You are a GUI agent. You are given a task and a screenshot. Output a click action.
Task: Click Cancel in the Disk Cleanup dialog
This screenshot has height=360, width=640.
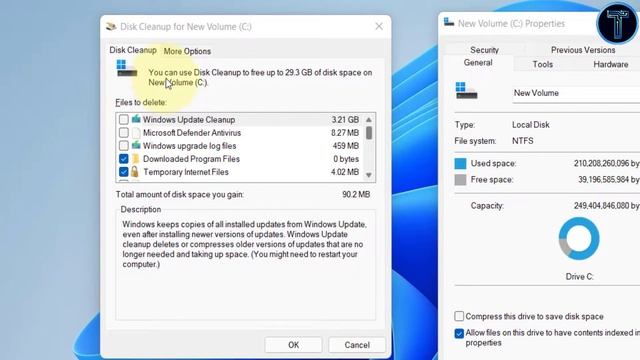coord(357,345)
